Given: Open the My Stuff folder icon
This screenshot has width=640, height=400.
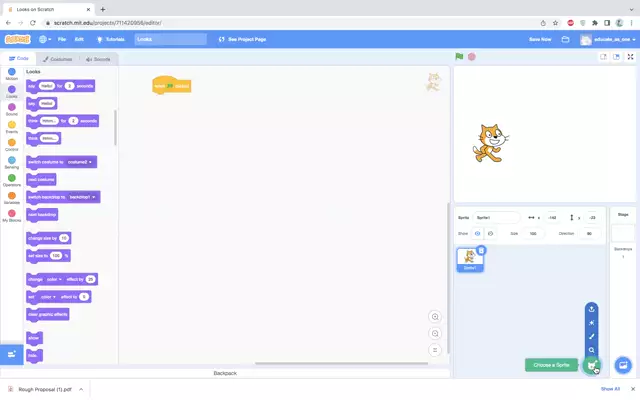Looking at the screenshot, I should [565, 39].
